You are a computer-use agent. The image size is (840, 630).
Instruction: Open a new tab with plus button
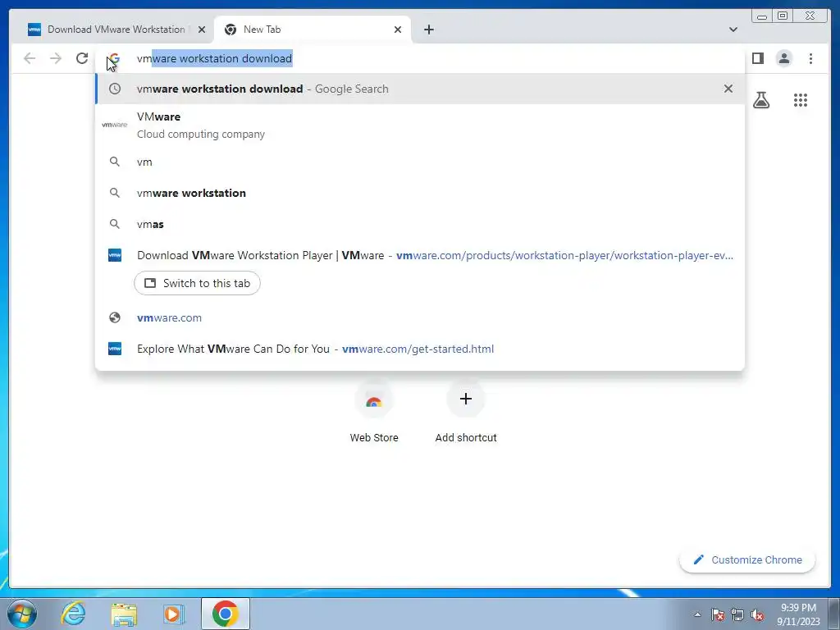click(428, 30)
